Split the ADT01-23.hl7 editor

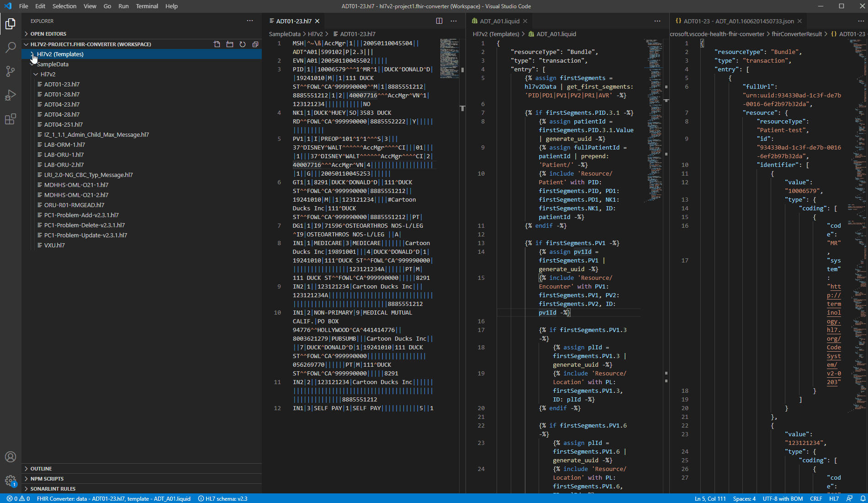pos(439,21)
